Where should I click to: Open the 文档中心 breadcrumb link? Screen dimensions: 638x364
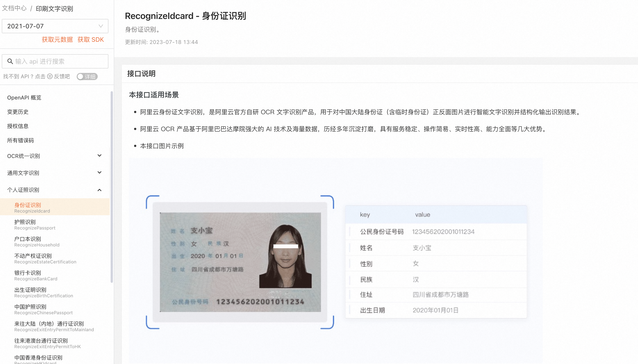[x=14, y=8]
